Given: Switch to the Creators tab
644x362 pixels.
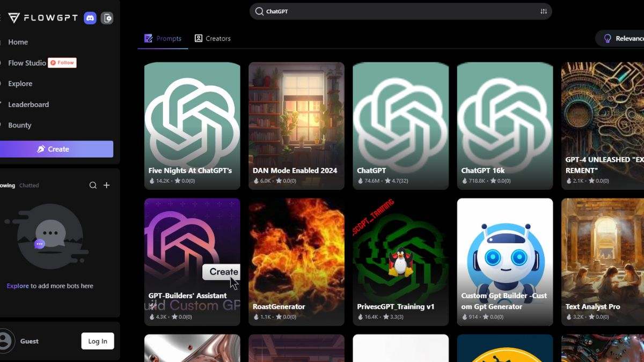Looking at the screenshot, I should pyautogui.click(x=213, y=39).
